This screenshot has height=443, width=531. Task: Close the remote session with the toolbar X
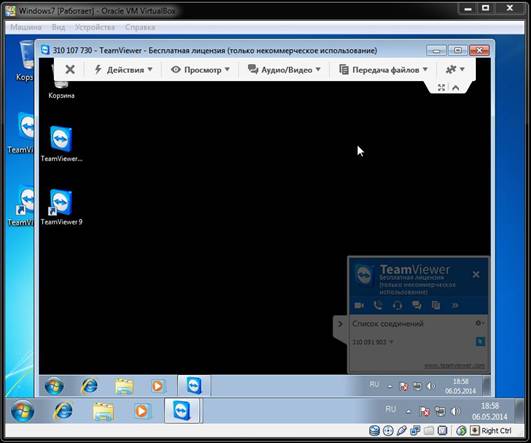coord(70,69)
